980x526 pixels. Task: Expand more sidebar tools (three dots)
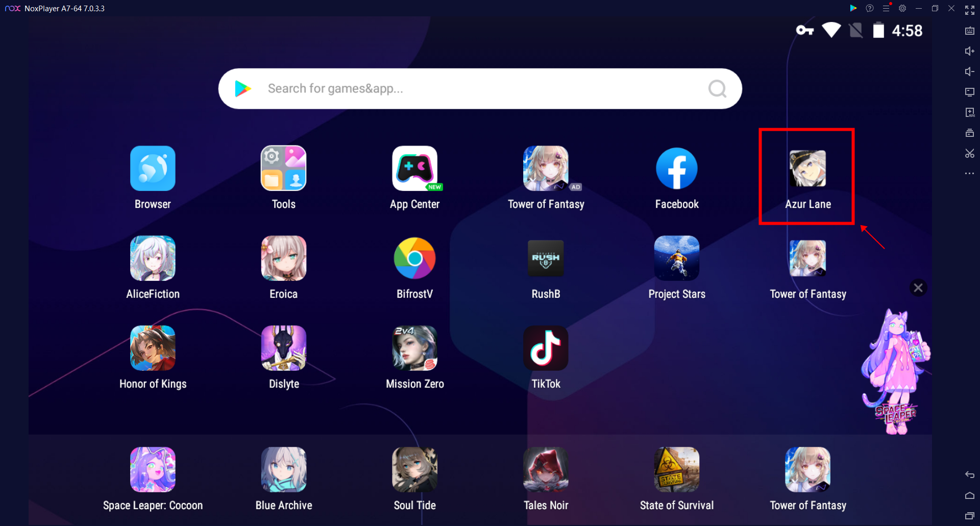click(x=970, y=174)
